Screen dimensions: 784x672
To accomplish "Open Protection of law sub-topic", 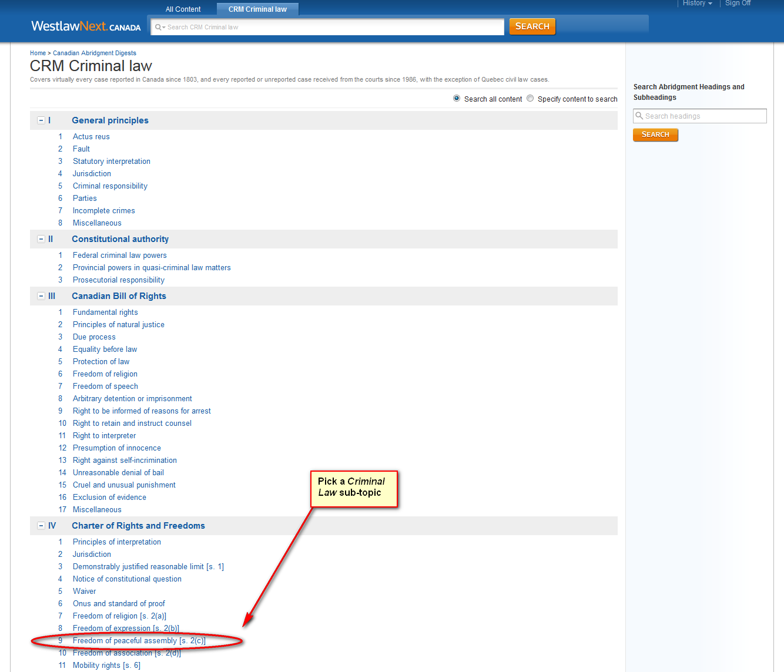I will 101,362.
